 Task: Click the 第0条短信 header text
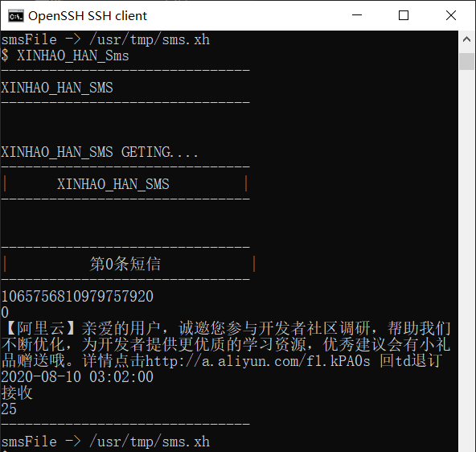(x=125, y=264)
